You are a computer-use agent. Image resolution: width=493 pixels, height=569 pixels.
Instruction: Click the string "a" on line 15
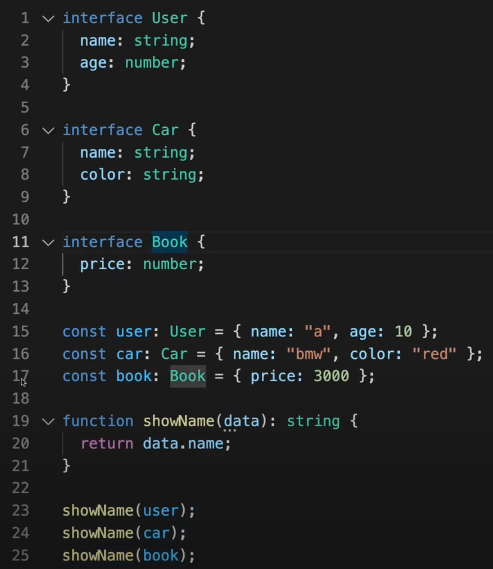pos(317,332)
